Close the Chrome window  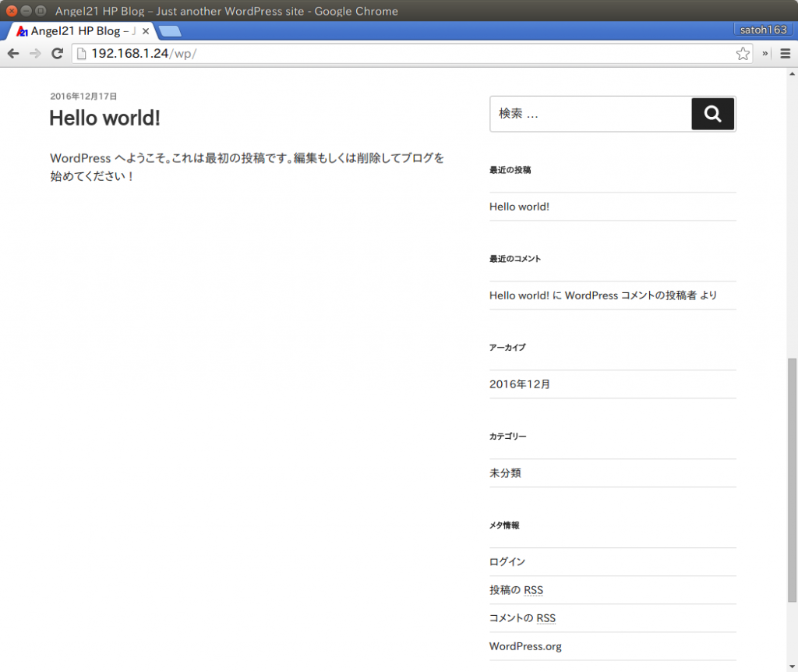click(12, 11)
